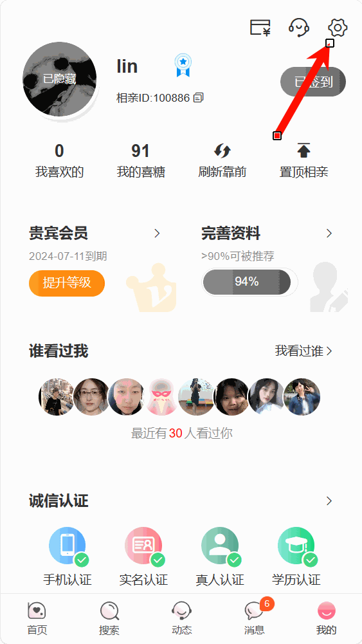Open settings via the gear icon
Image resolution: width=362 pixels, height=644 pixels.
coord(338,28)
